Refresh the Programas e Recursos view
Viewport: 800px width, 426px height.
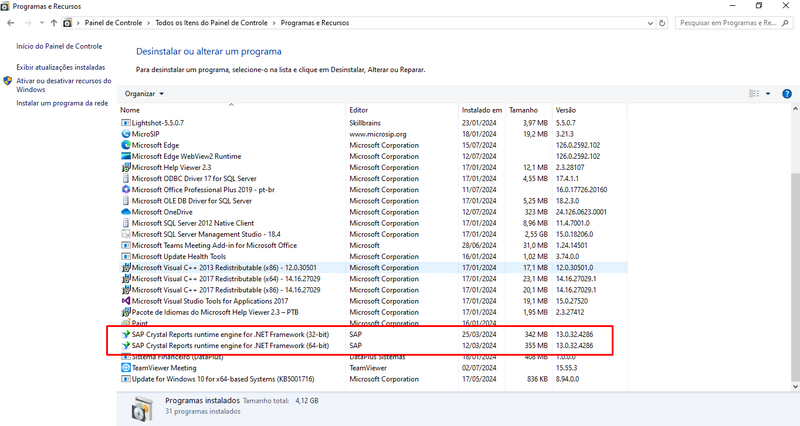coord(662,23)
